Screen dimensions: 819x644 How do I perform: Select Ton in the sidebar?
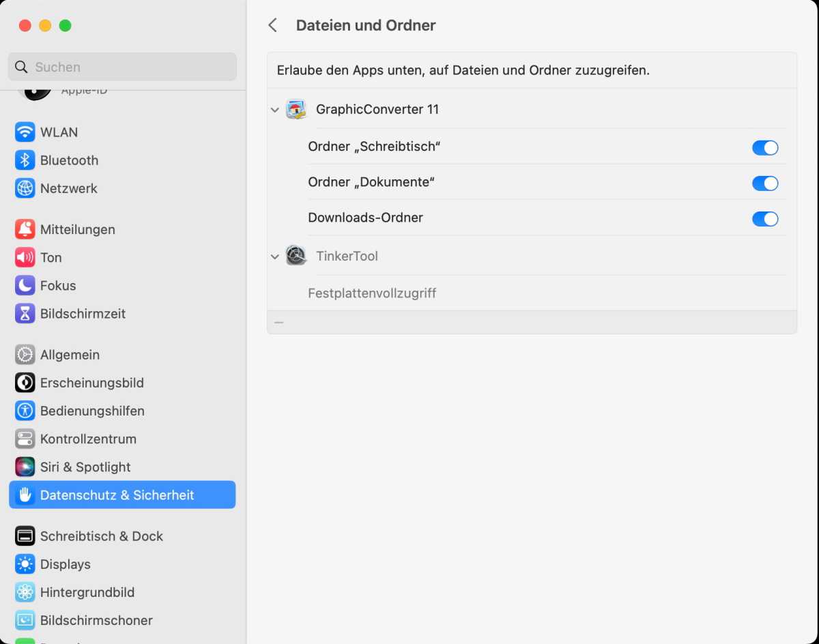pyautogui.click(x=122, y=257)
